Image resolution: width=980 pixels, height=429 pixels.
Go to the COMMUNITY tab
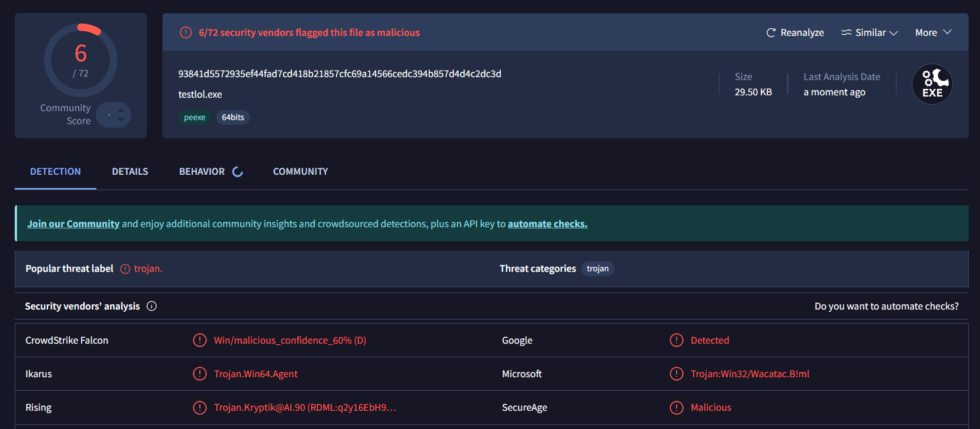tap(300, 172)
